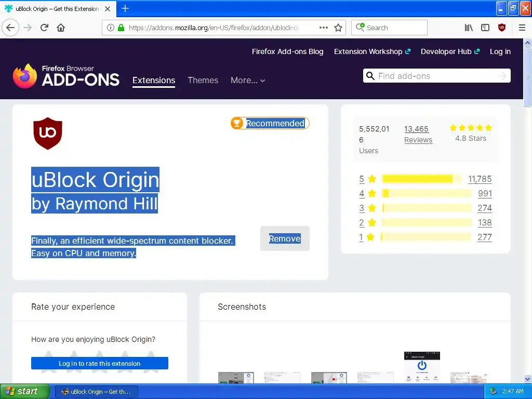
Task: Close the uBlock Origin tab
Action: coord(108,9)
